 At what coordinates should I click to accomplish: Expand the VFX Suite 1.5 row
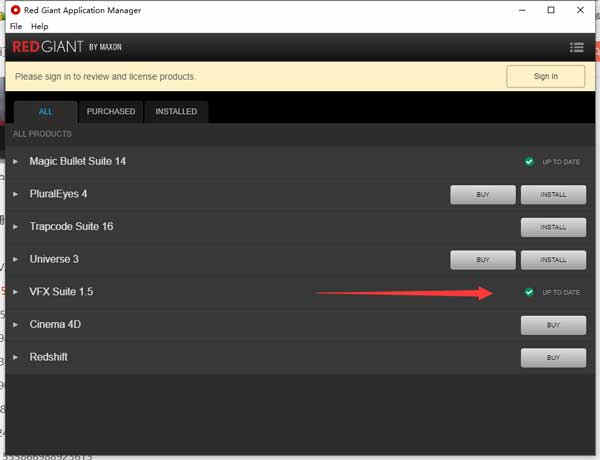pos(15,292)
